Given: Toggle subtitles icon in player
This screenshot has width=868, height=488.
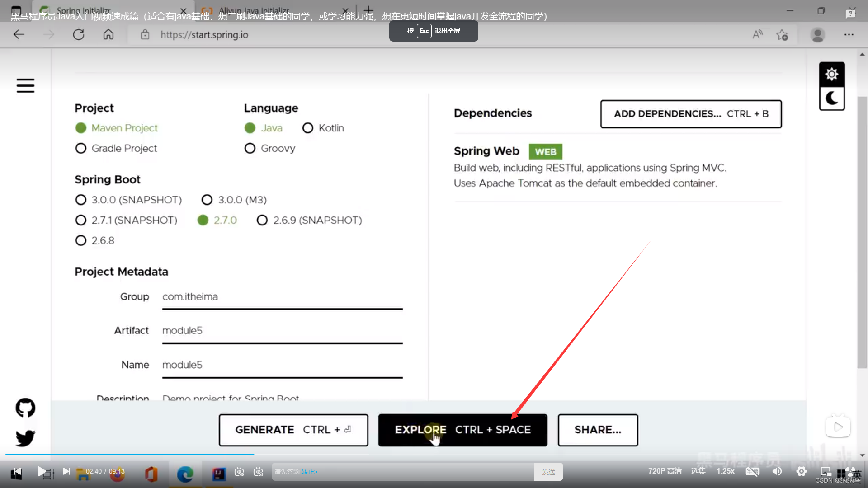Looking at the screenshot, I should [752, 472].
